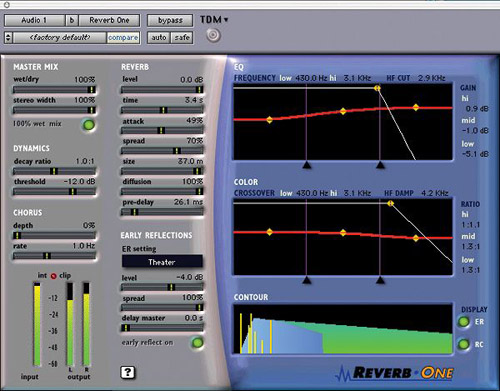The width and height of the screenshot is (500, 391).
Task: Adjust the attack slider
Action: tap(162, 131)
